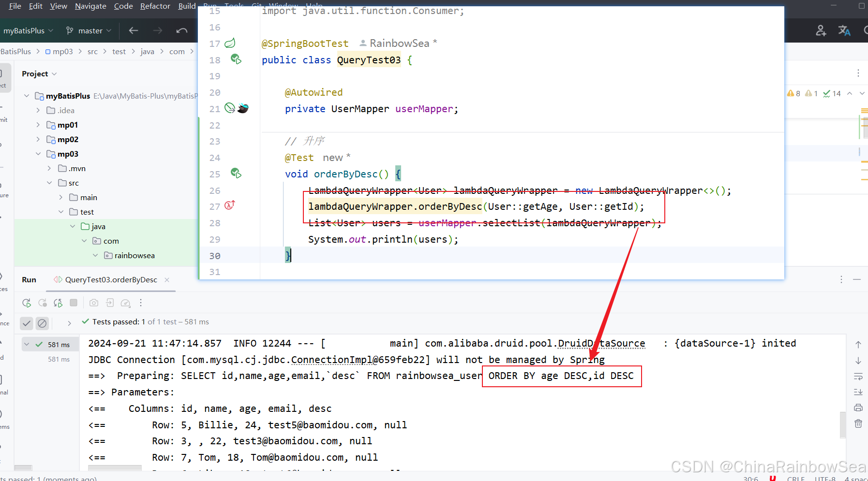Go to previous highlighted error arrow

[850, 93]
